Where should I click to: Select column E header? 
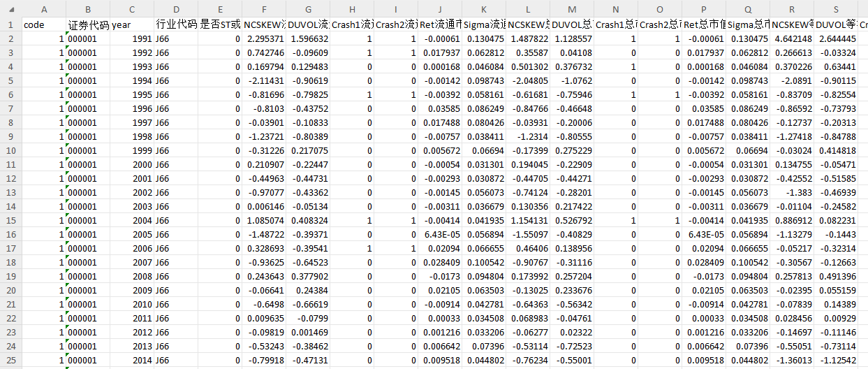(x=220, y=9)
